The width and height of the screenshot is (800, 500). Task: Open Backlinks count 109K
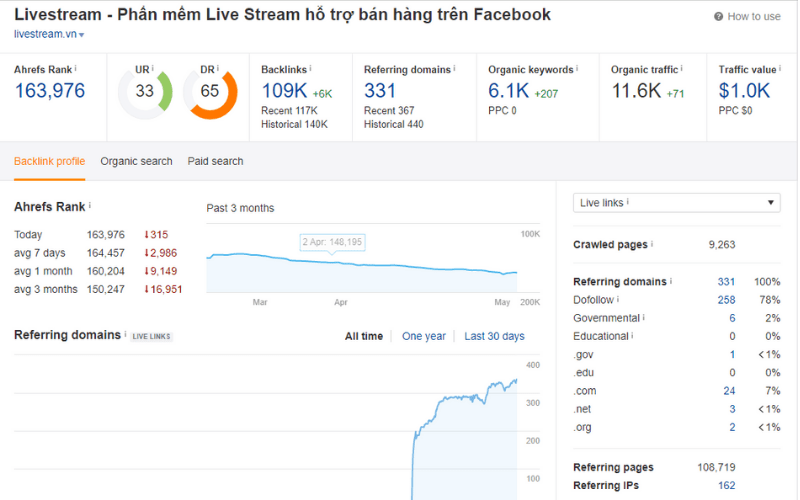pos(284,91)
